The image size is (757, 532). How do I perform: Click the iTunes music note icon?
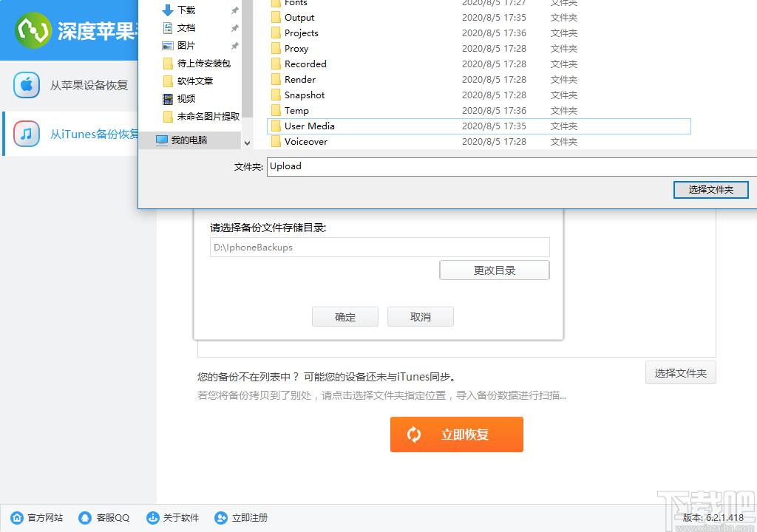point(27,134)
